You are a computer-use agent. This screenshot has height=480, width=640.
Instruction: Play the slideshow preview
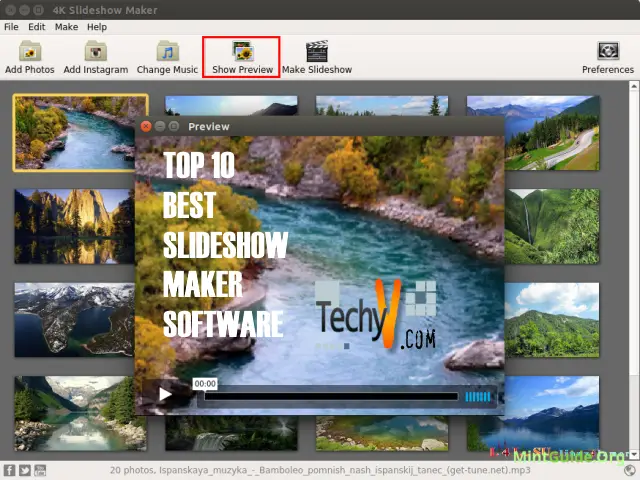[x=165, y=394]
